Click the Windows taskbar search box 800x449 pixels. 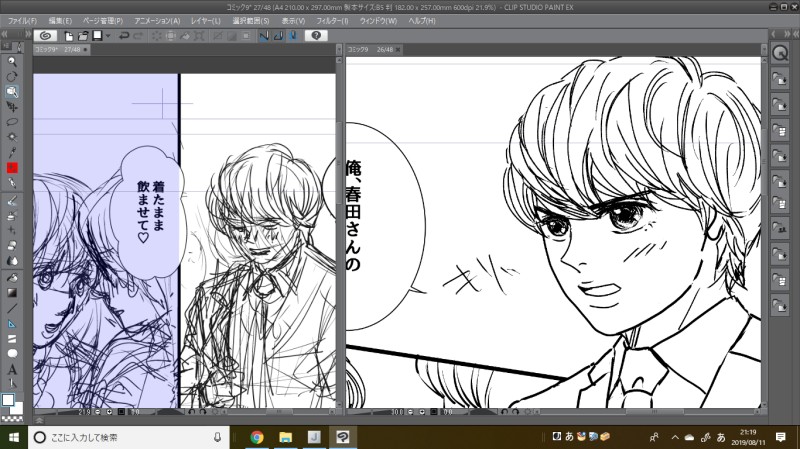[129, 437]
